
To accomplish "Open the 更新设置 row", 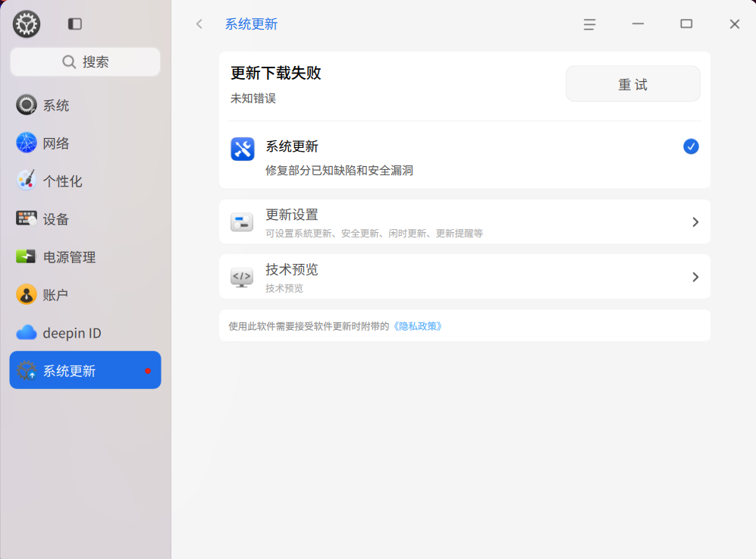I will click(464, 222).
